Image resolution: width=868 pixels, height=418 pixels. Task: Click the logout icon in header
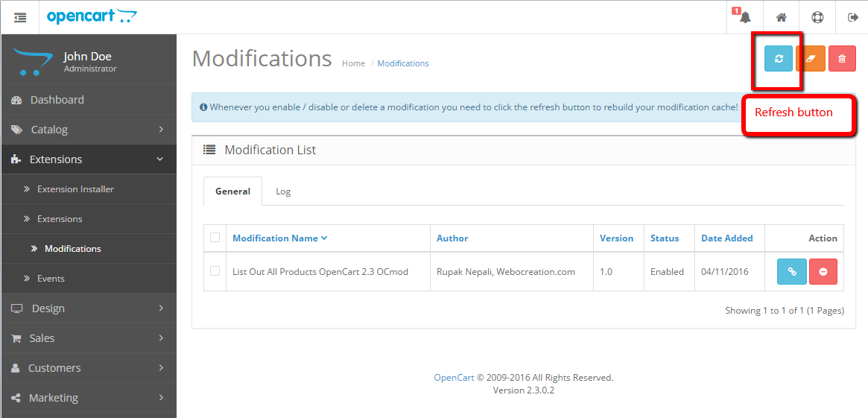point(852,17)
